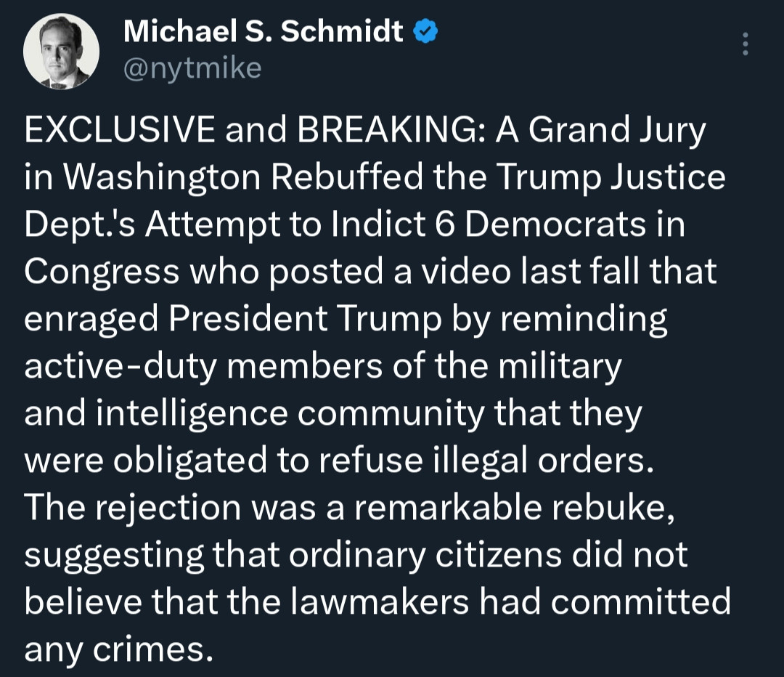Click the phrase "Grand Jury" in tweet
Image resolution: width=784 pixels, height=677 pixels.
coord(616,131)
